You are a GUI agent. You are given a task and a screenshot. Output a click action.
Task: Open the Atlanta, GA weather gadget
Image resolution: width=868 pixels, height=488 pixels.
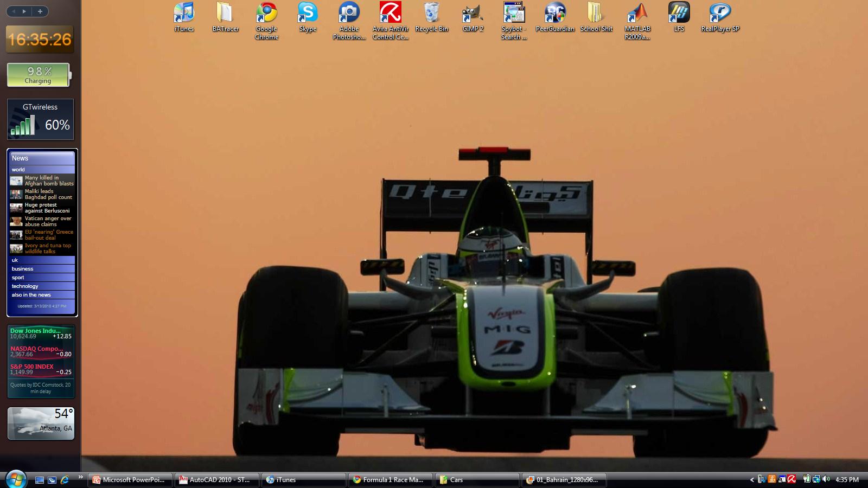(x=41, y=423)
